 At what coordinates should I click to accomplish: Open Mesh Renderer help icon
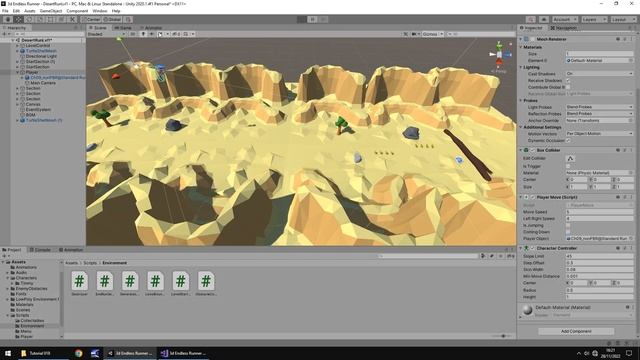618,39
